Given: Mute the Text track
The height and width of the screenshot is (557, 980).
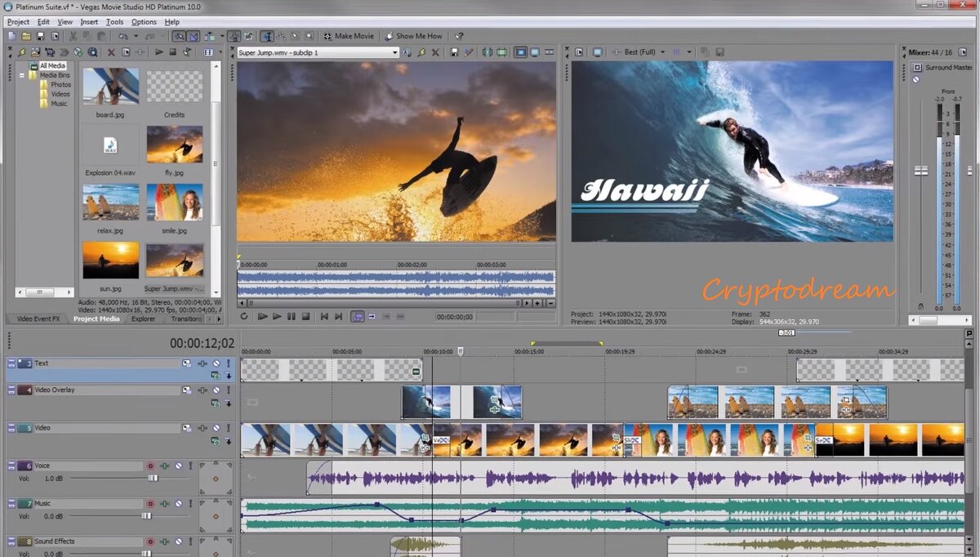Looking at the screenshot, I should 216,363.
